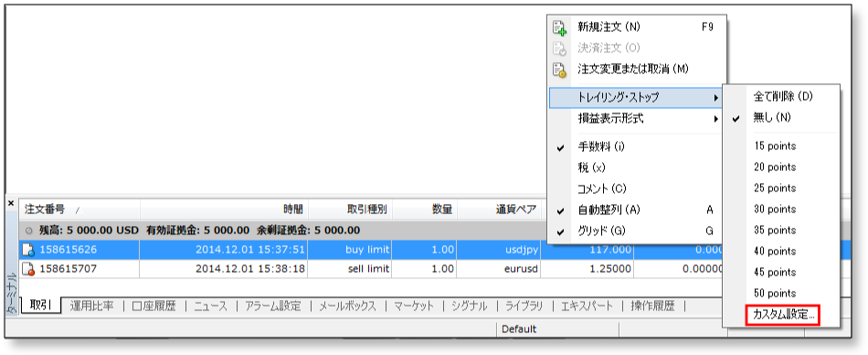Enable the コメント (C) column option
Screen dimensions: 868x355
(x=636, y=189)
